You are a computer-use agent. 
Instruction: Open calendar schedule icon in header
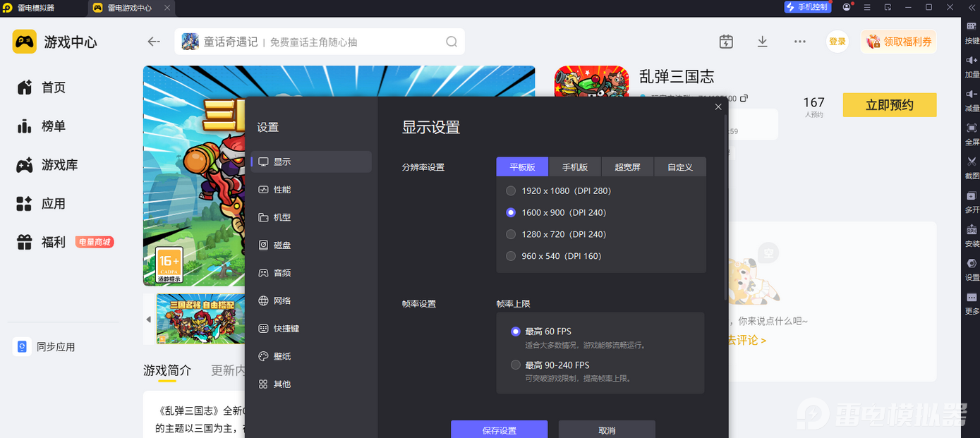click(x=726, y=42)
